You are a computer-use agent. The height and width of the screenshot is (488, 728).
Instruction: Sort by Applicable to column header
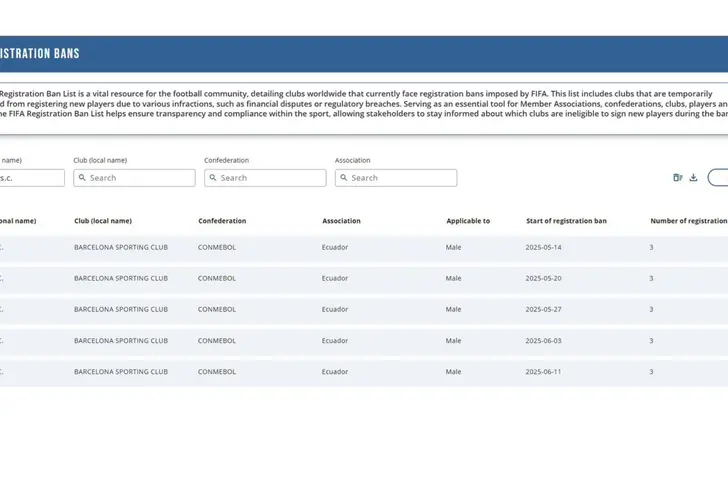468,221
